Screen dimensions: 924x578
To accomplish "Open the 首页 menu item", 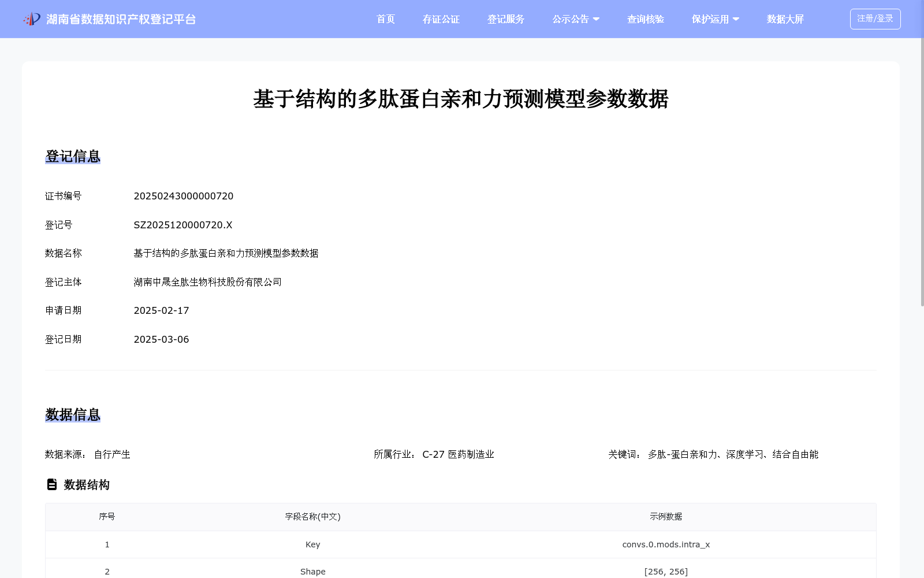I will 386,19.
